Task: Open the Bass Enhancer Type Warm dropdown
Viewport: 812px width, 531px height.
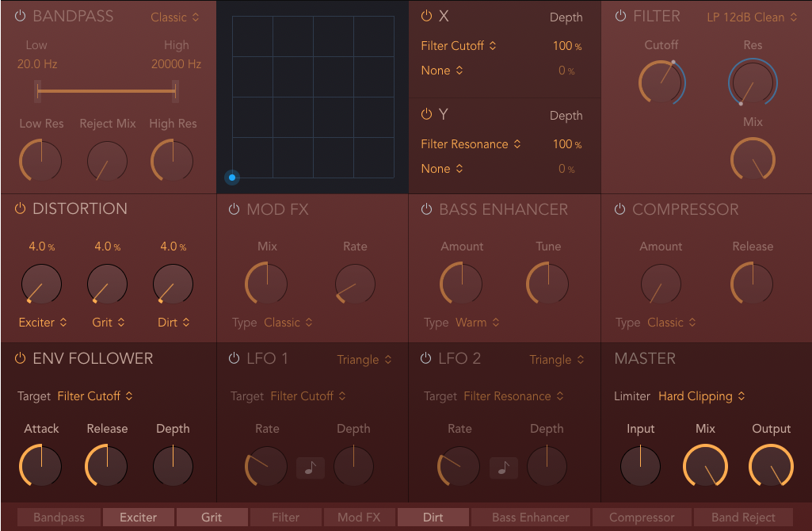Action: point(477,323)
